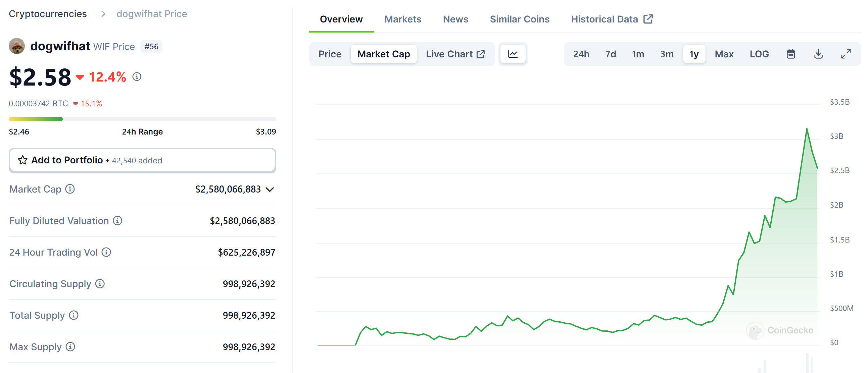Click external link icon beside Historical Data
This screenshot has height=373, width=868.
648,19
